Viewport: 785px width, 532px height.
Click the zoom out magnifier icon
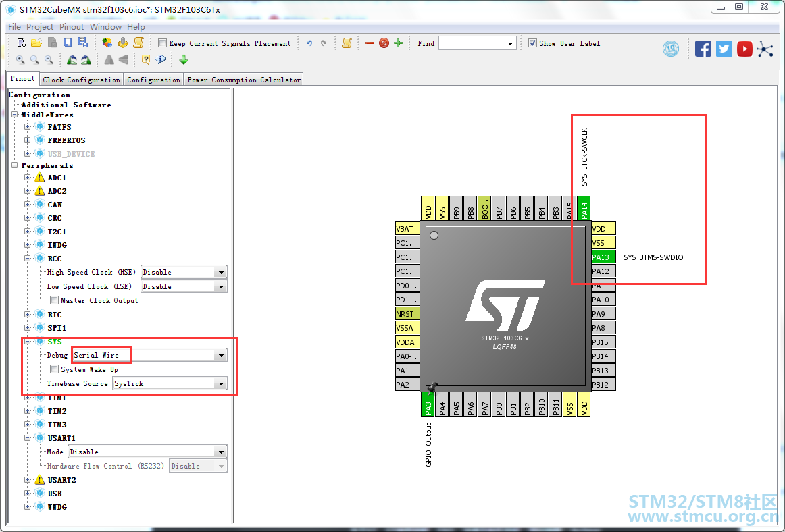(x=49, y=60)
